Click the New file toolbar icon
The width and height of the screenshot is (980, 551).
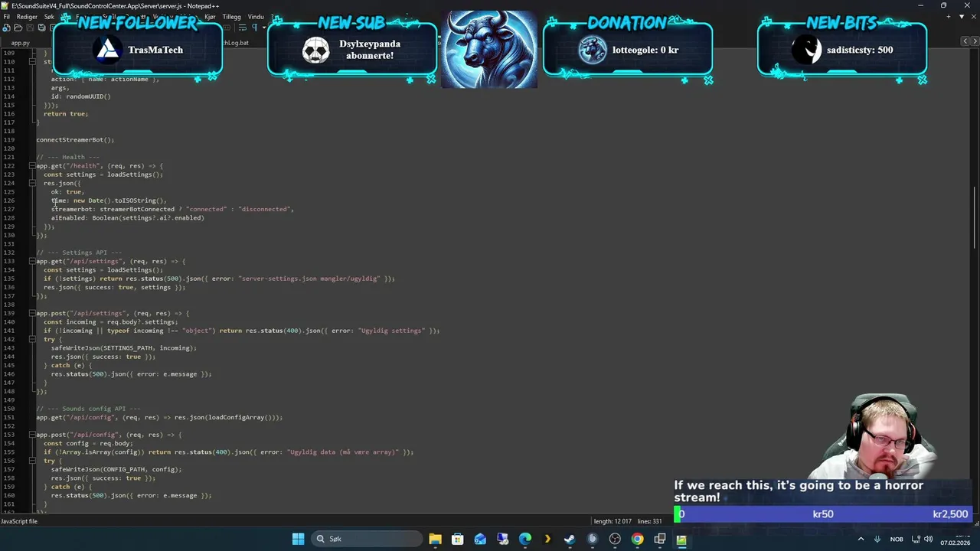pyautogui.click(x=6, y=28)
